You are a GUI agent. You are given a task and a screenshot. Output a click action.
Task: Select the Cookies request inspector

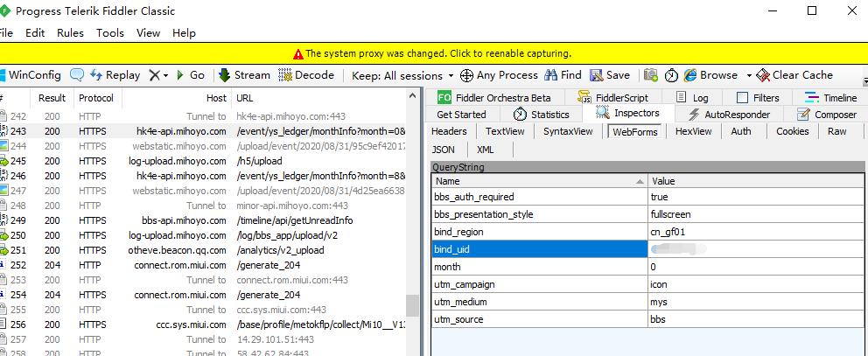792,131
